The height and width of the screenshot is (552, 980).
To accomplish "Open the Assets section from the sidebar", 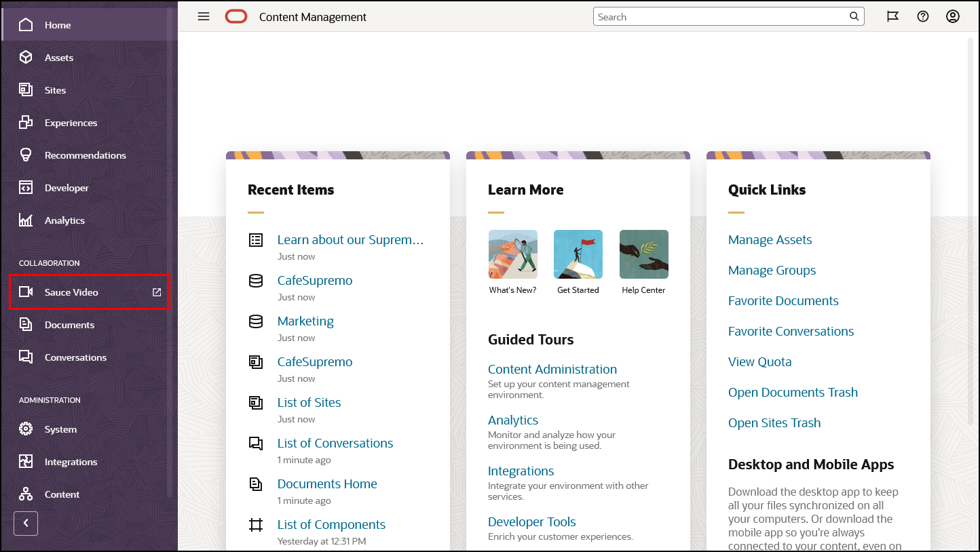I will click(58, 57).
